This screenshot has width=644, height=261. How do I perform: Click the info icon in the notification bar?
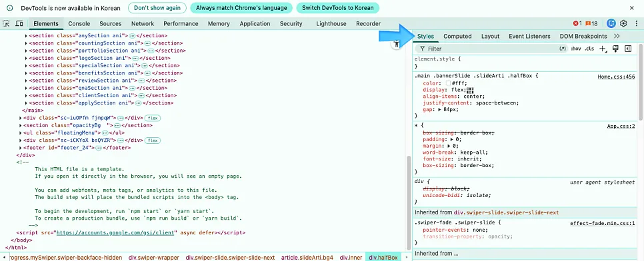[10, 8]
